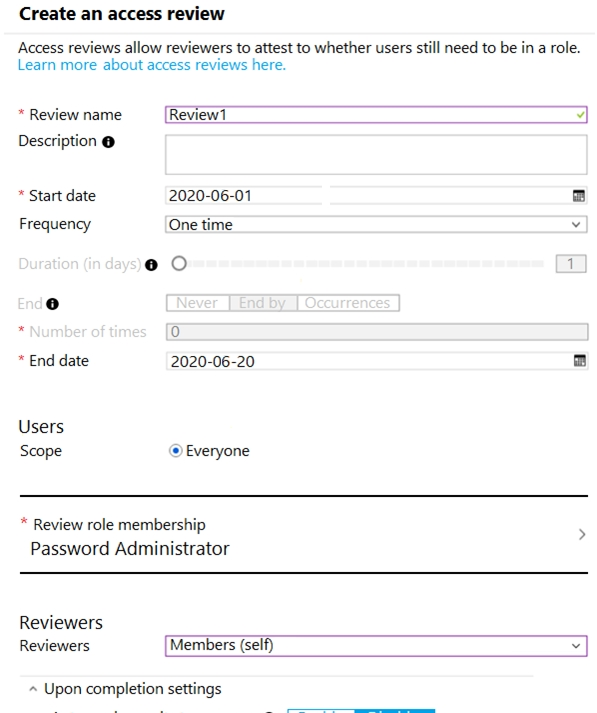Select Password Administrator role entry
This screenshot has height=713, width=597.
click(130, 549)
